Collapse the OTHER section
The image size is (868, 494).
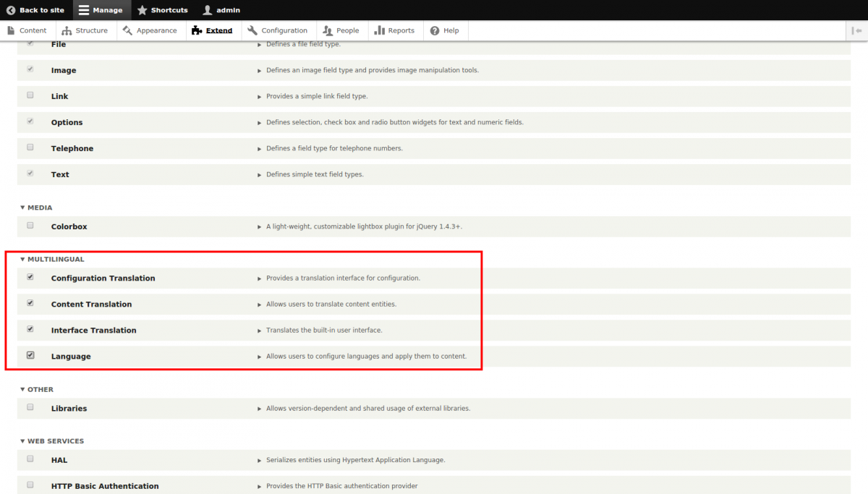(37, 389)
